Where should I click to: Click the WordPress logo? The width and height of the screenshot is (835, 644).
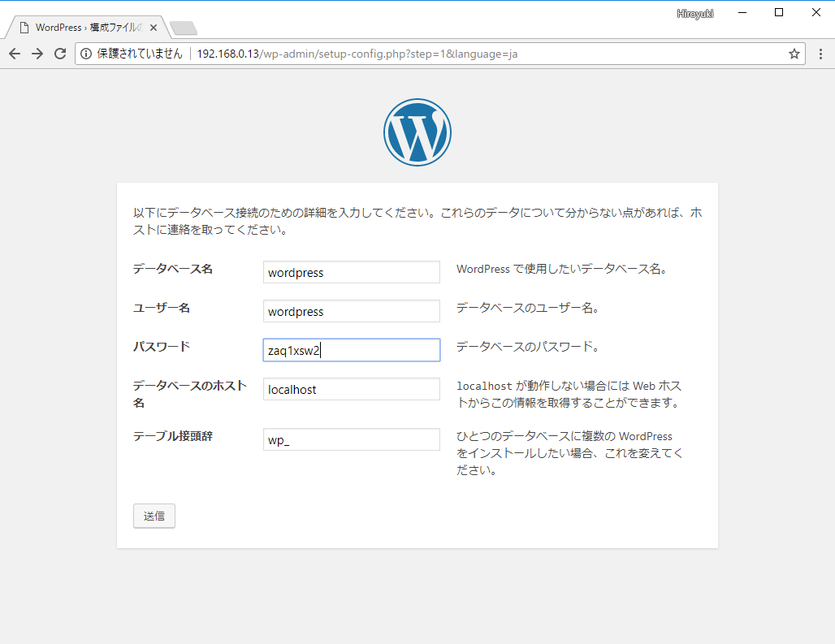[x=417, y=132]
